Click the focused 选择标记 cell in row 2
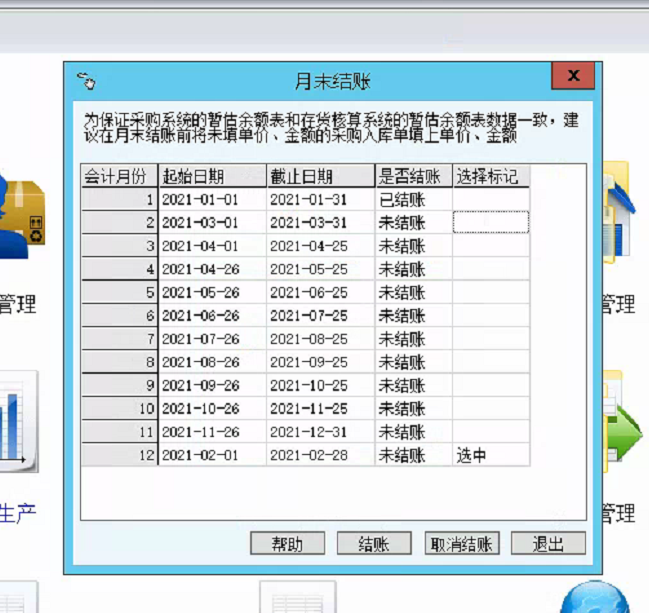Viewport: 649px width, 613px height. click(491, 222)
